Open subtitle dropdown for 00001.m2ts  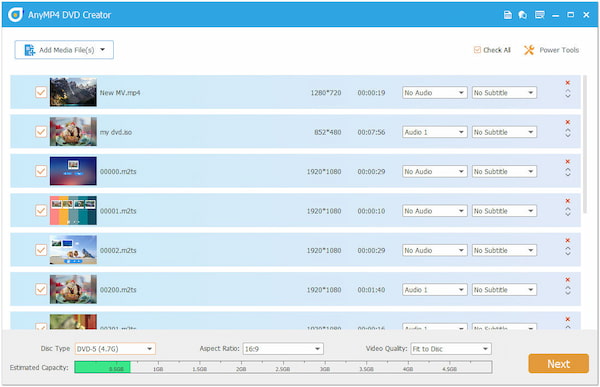(x=504, y=211)
